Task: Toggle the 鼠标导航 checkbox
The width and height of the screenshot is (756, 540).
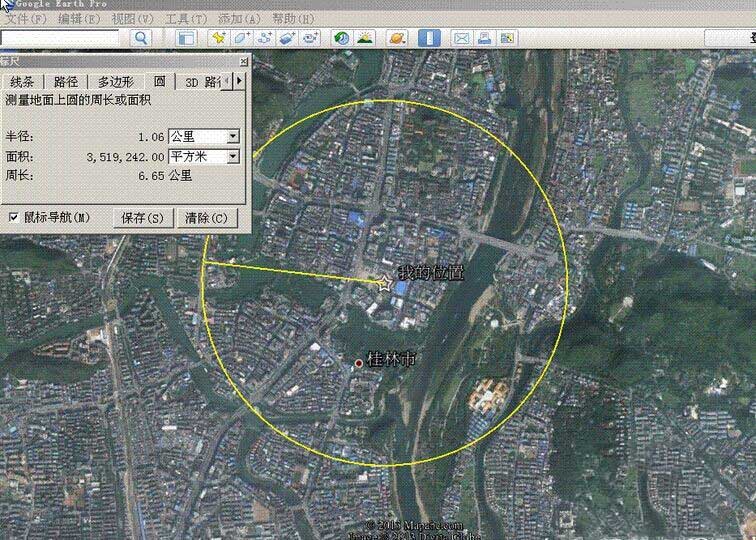Action: click(14, 217)
